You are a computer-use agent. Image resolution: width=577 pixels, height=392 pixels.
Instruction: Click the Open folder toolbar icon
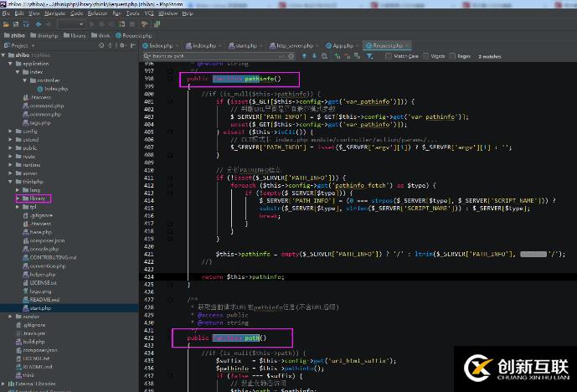6,24
